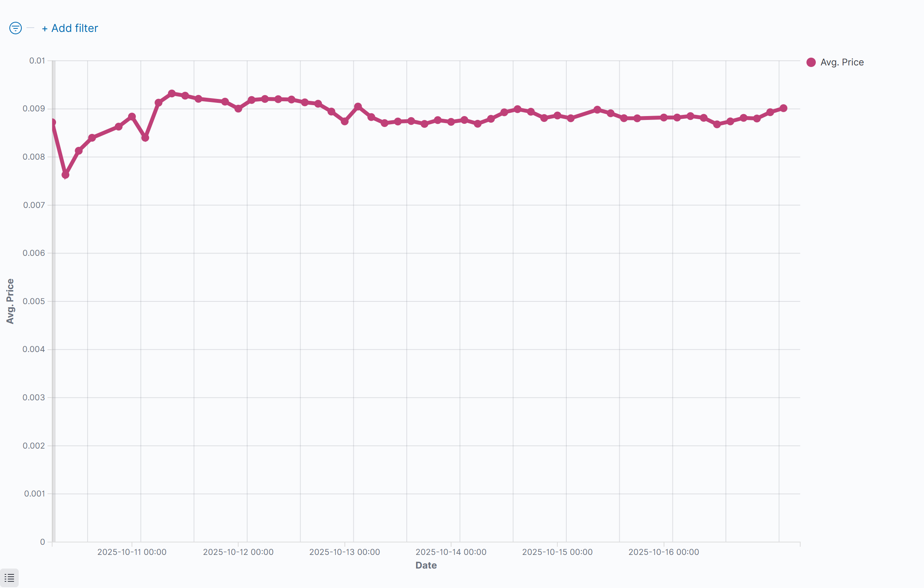924x588 pixels.
Task: Click the vertical "Avg. Price" y-axis title
Action: pos(10,301)
